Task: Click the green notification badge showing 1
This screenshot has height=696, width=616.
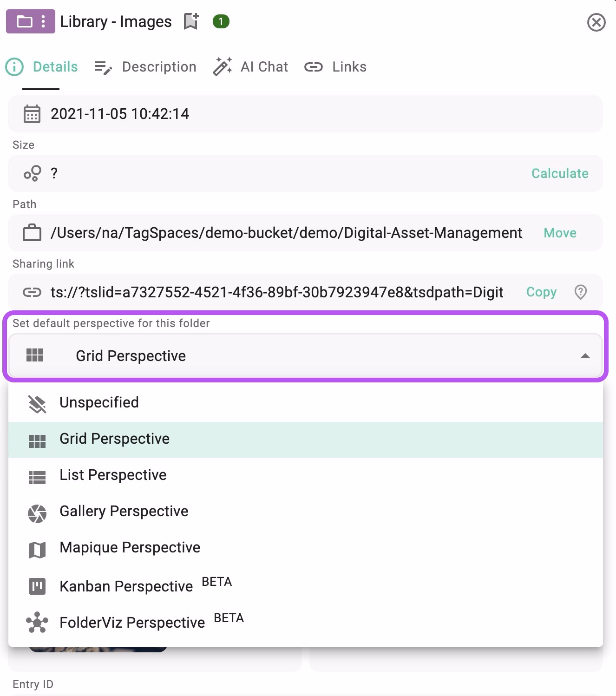Action: (x=220, y=21)
